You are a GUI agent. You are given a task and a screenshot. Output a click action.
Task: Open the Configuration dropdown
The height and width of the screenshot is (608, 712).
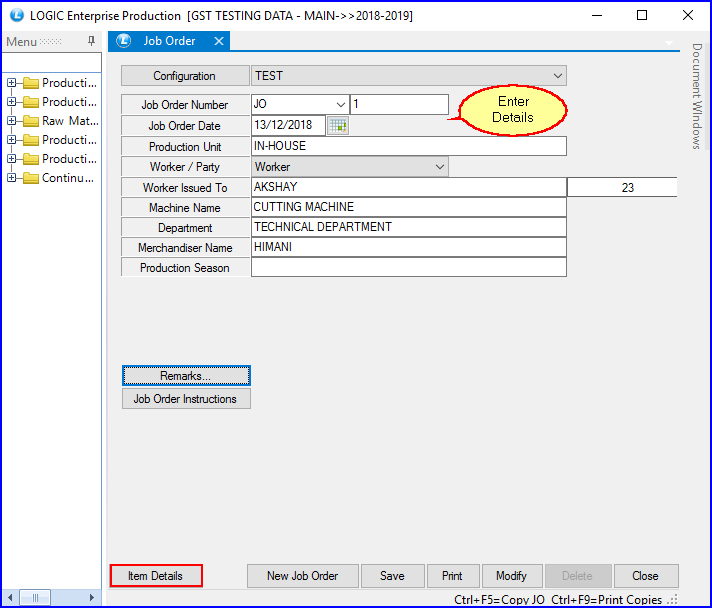click(557, 76)
